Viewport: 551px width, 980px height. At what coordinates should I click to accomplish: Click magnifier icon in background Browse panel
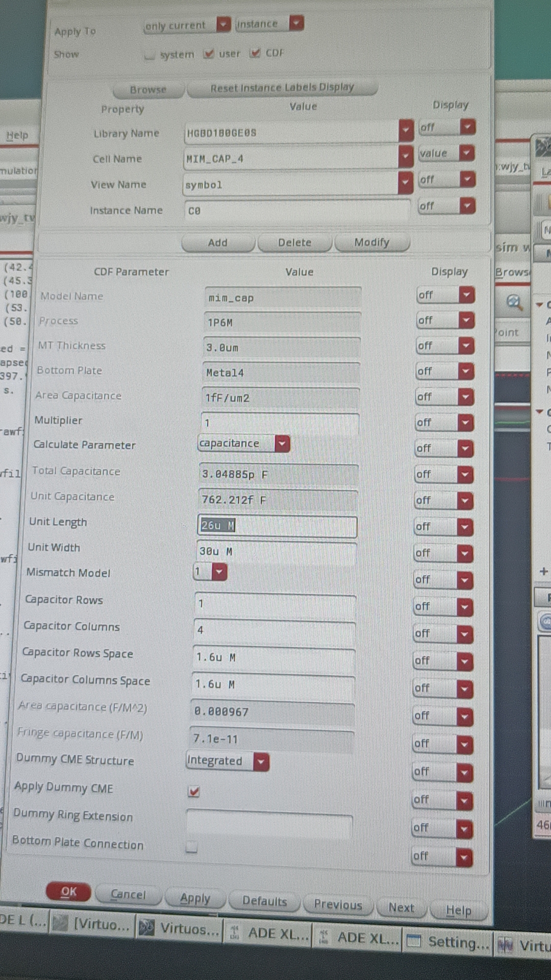(514, 302)
